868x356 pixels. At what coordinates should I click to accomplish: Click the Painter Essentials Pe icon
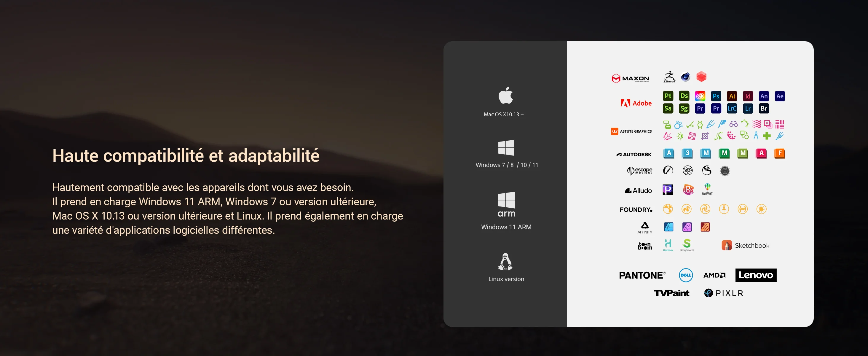(x=688, y=190)
